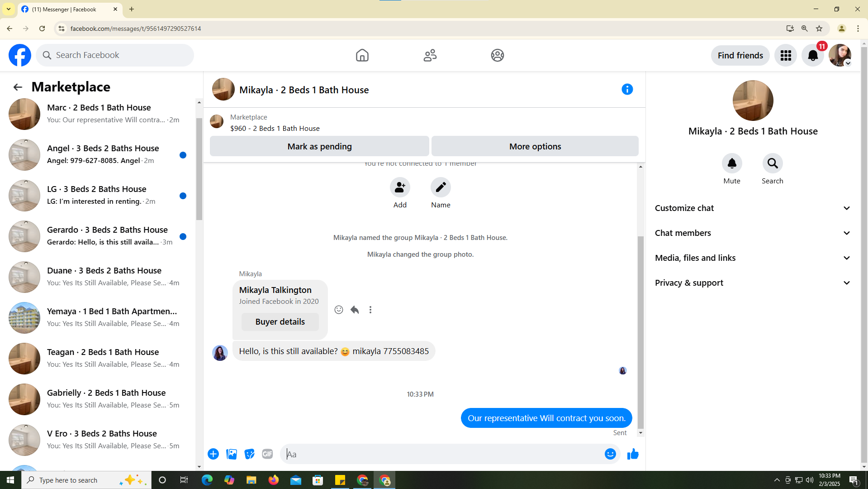Click Mark as pending button
The width and height of the screenshot is (868, 489).
tap(319, 146)
